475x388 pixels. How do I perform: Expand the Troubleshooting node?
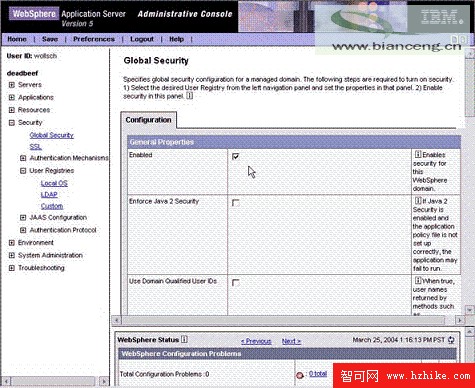12,268
